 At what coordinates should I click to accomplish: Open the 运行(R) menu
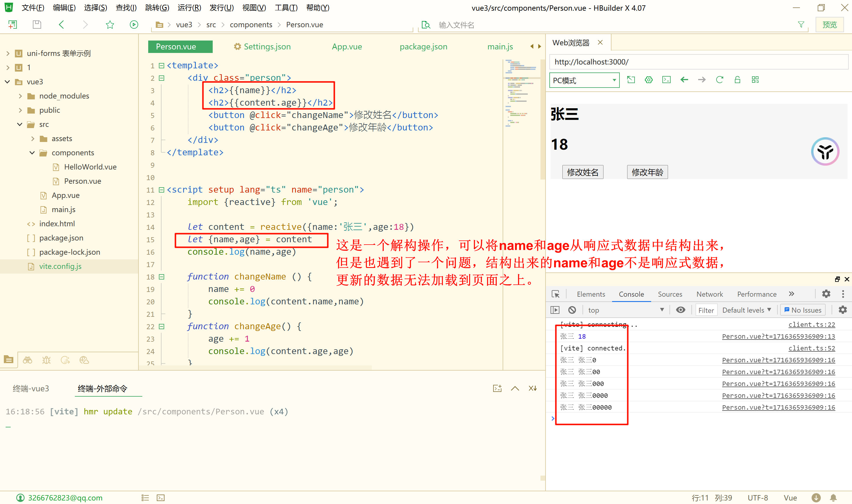click(x=189, y=7)
